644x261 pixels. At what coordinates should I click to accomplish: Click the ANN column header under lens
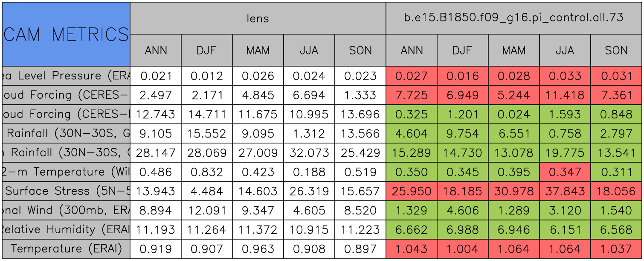[x=156, y=50]
